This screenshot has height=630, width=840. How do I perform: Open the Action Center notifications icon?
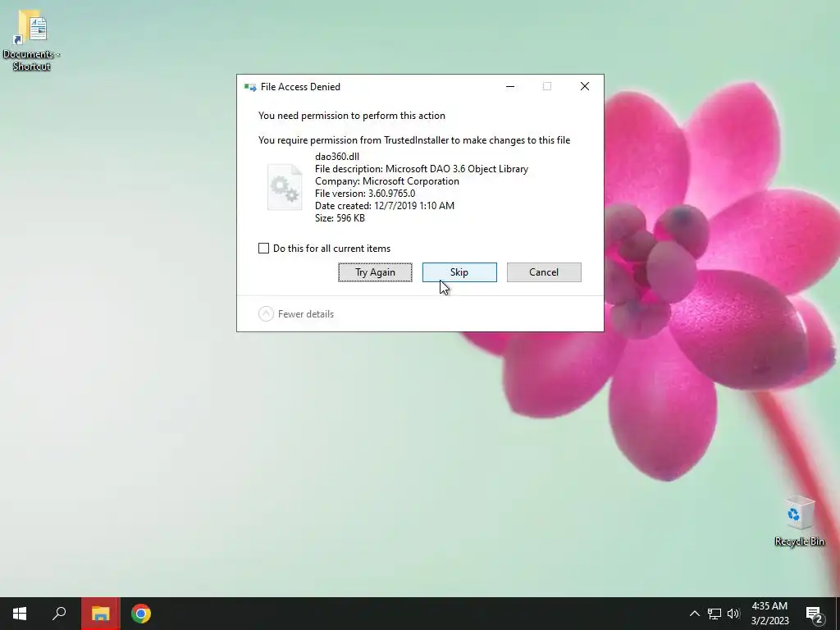[x=815, y=614]
